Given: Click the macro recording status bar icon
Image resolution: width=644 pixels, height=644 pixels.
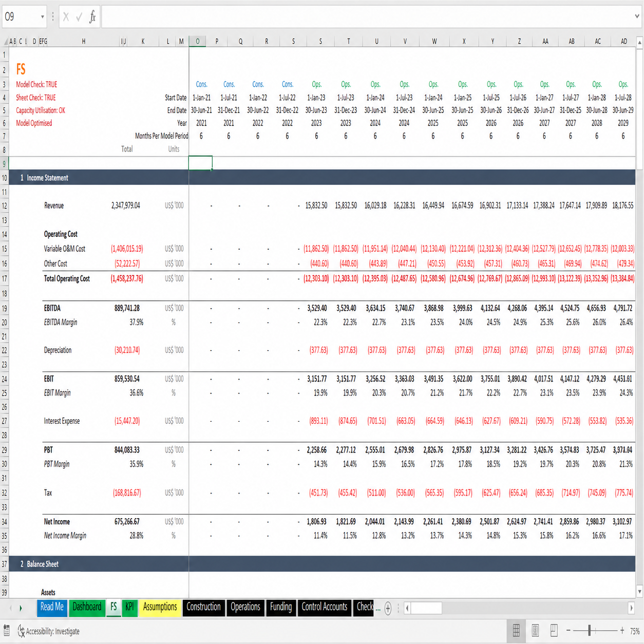Looking at the screenshot, I should click(x=7, y=631).
